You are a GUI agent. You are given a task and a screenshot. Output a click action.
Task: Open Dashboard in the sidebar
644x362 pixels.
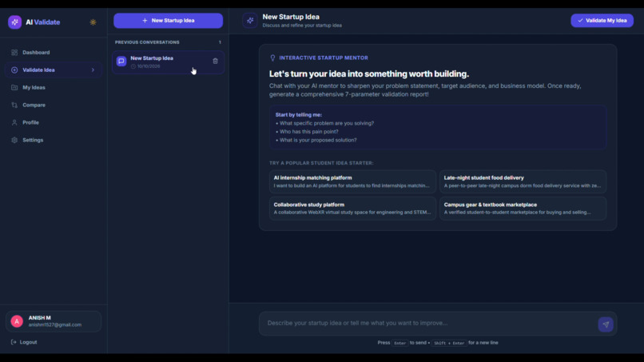tap(54, 53)
